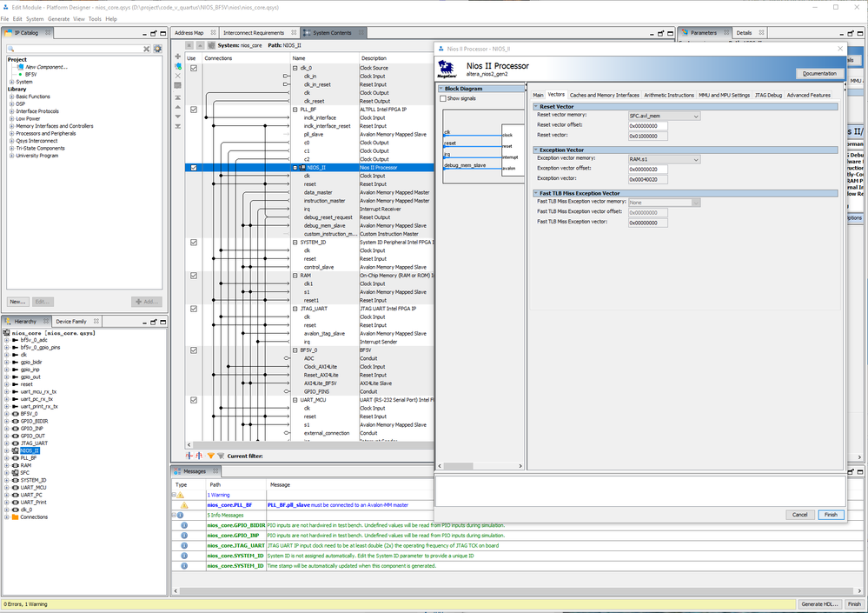Click the move to top arrow icon
Image resolution: width=868 pixels, height=613 pixels.
tap(178, 97)
